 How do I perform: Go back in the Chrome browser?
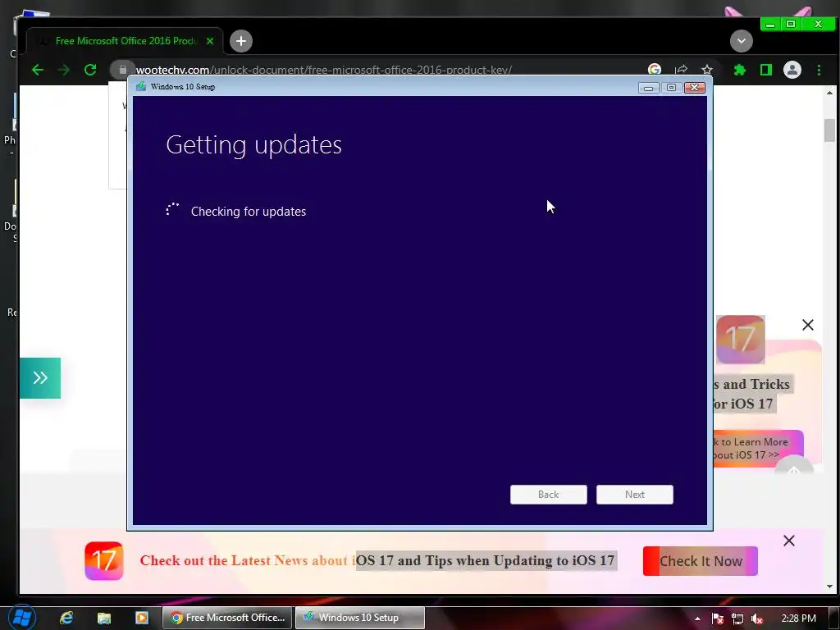click(x=38, y=70)
